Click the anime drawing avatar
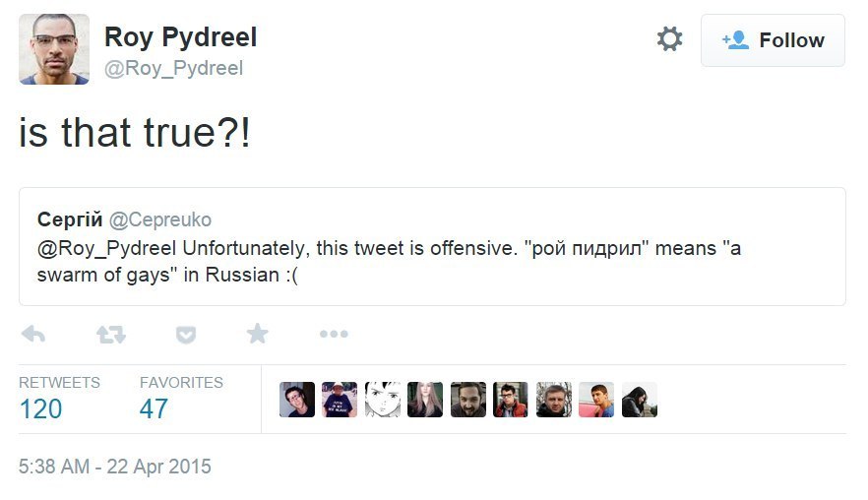 pyautogui.click(x=383, y=400)
